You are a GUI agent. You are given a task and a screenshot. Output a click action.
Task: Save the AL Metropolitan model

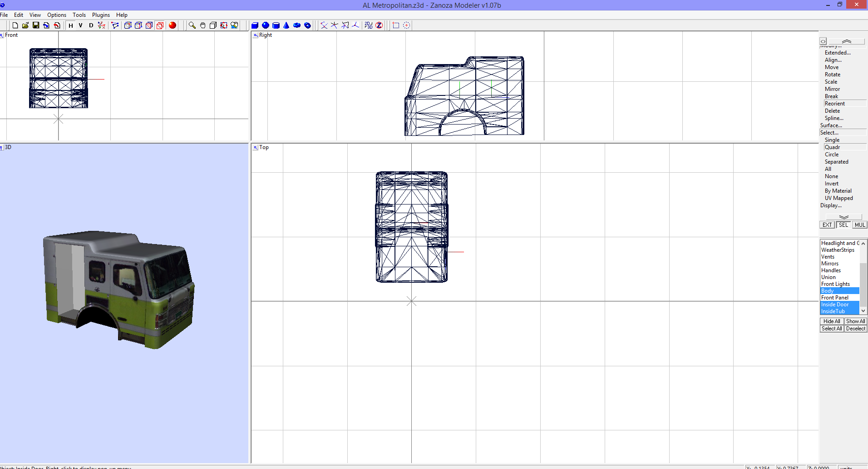point(36,25)
